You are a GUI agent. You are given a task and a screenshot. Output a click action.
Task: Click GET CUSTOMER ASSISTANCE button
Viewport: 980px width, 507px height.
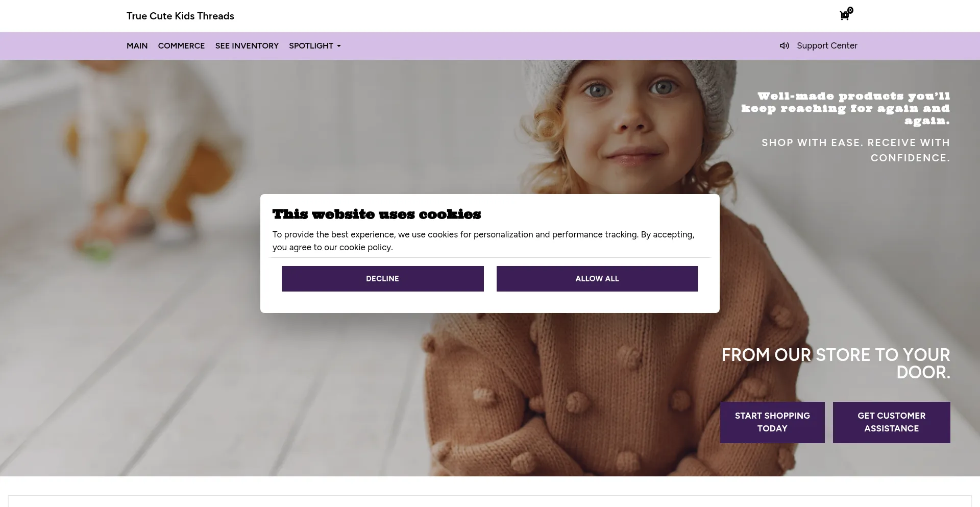click(x=891, y=422)
